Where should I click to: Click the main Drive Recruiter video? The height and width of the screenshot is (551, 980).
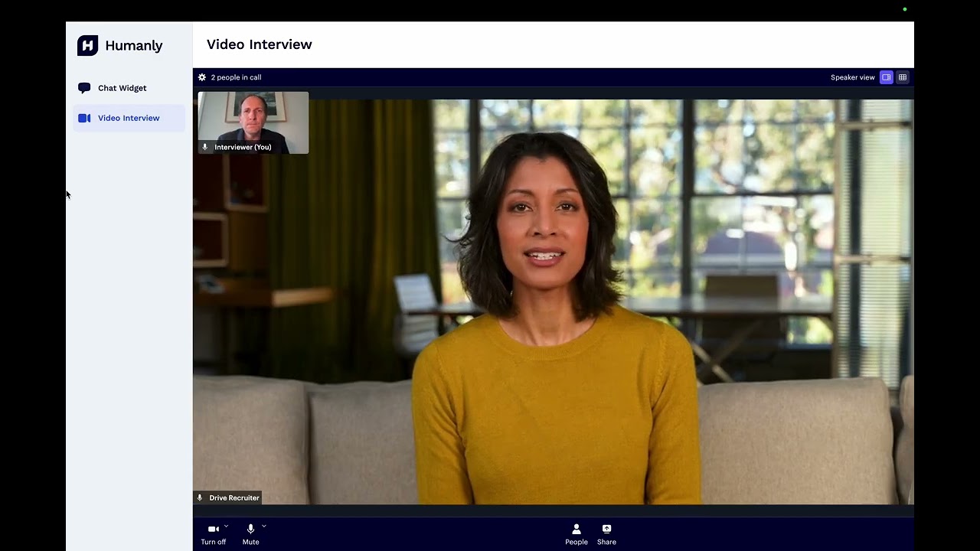(553, 302)
